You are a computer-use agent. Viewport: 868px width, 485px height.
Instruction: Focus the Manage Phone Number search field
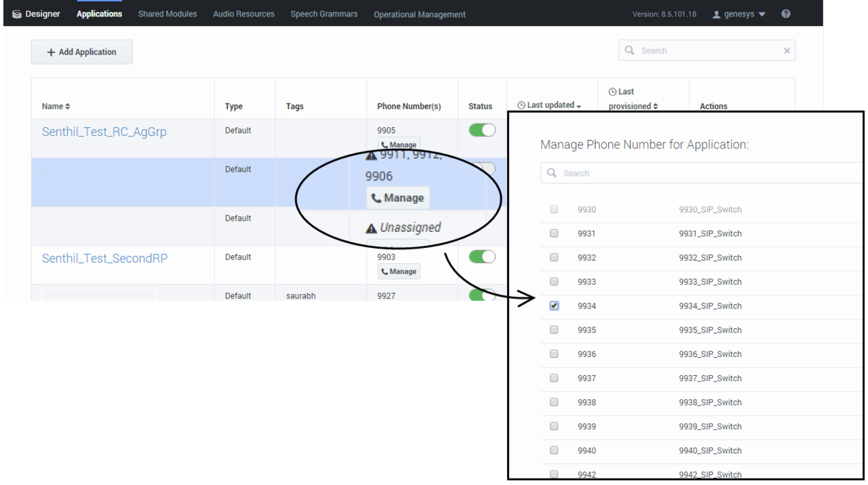pyautogui.click(x=703, y=173)
